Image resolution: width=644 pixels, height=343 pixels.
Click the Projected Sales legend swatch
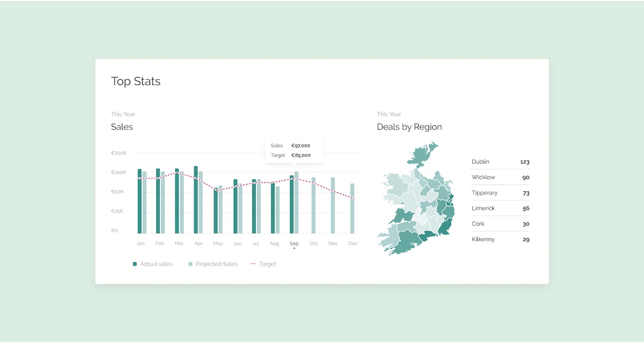coord(191,264)
